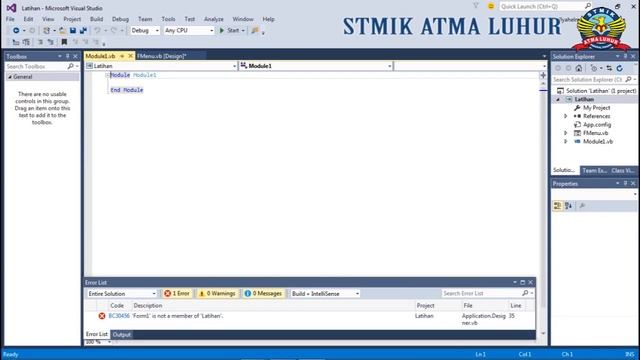Image resolution: width=640 pixels, height=360 pixels.
Task: Toggle the pin on Module1.vb tab
Action: coord(122,56)
